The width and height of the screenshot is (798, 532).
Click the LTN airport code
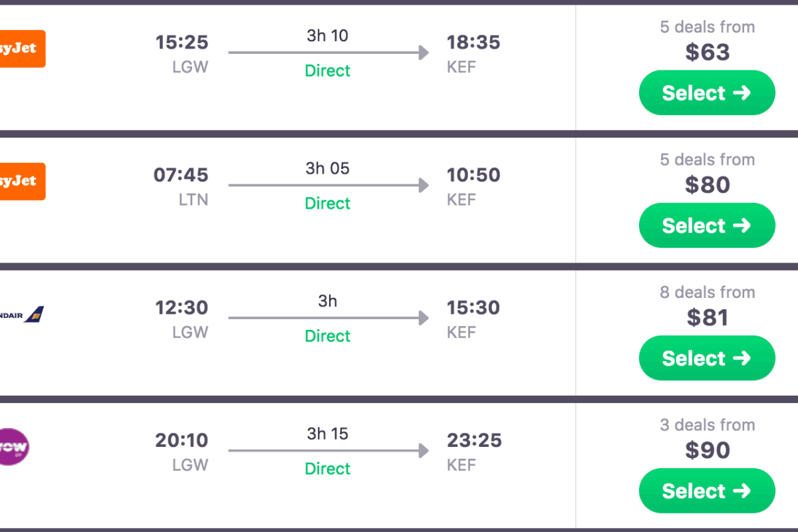pos(193,199)
